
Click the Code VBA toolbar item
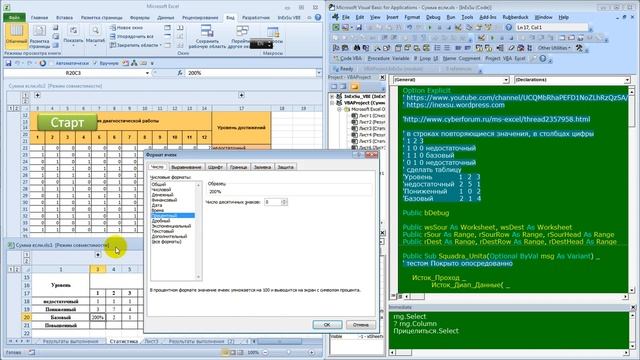pyautogui.click(x=347, y=59)
